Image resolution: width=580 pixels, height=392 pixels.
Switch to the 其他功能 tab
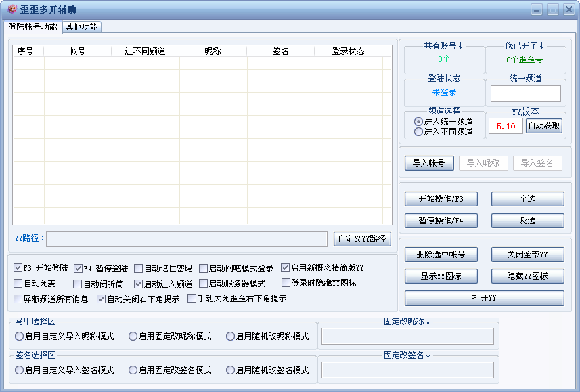81,27
